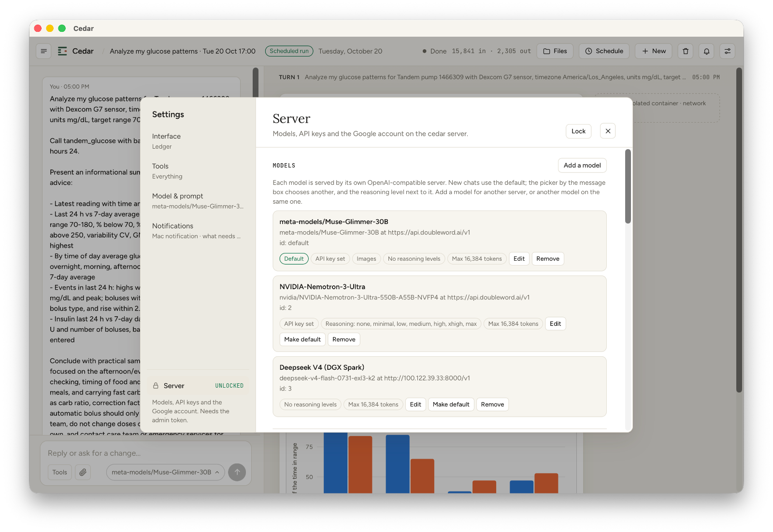Click the Server lock icon
The image size is (773, 532).
156,386
